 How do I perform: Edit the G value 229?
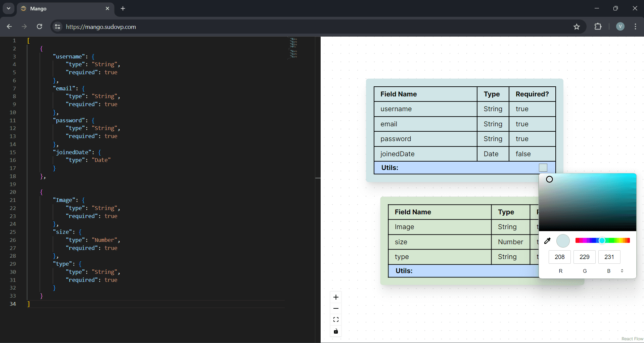(x=585, y=257)
